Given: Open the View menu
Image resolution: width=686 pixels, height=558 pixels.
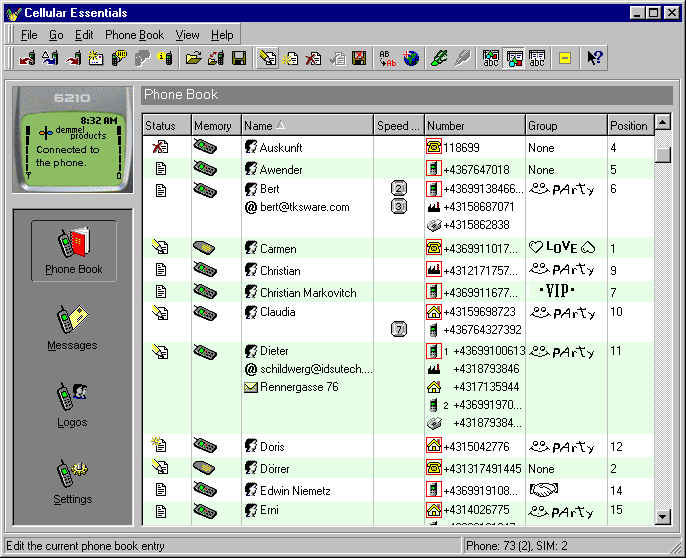Looking at the screenshot, I should click(187, 35).
